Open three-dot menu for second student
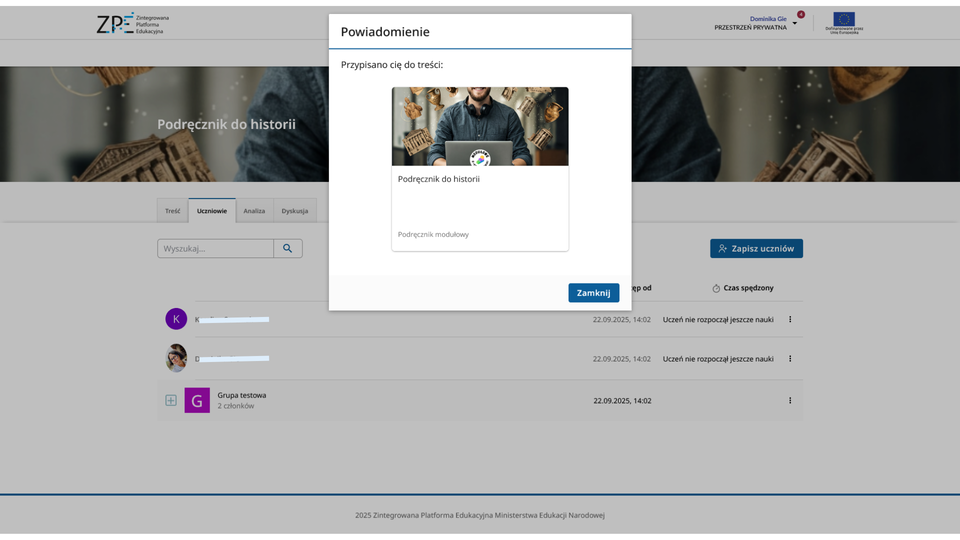960x540 pixels. point(790,358)
